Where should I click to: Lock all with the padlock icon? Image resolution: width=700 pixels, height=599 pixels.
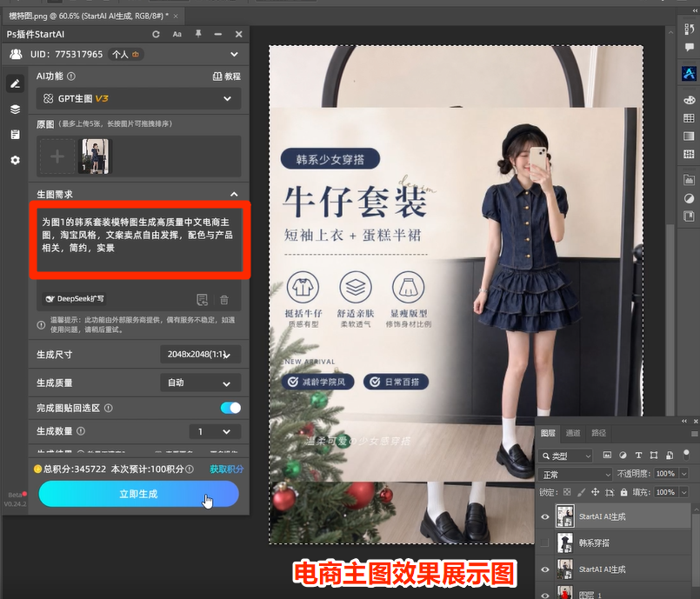623,492
